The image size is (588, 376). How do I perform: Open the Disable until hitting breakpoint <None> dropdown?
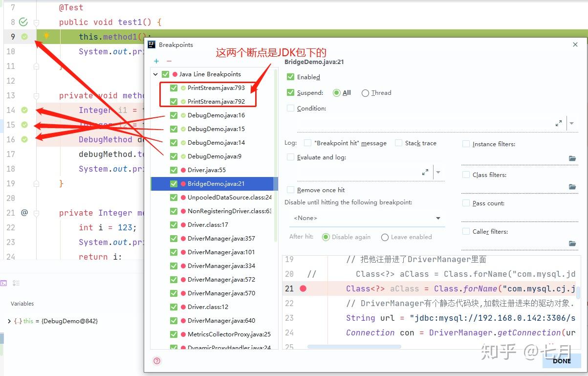tap(367, 218)
